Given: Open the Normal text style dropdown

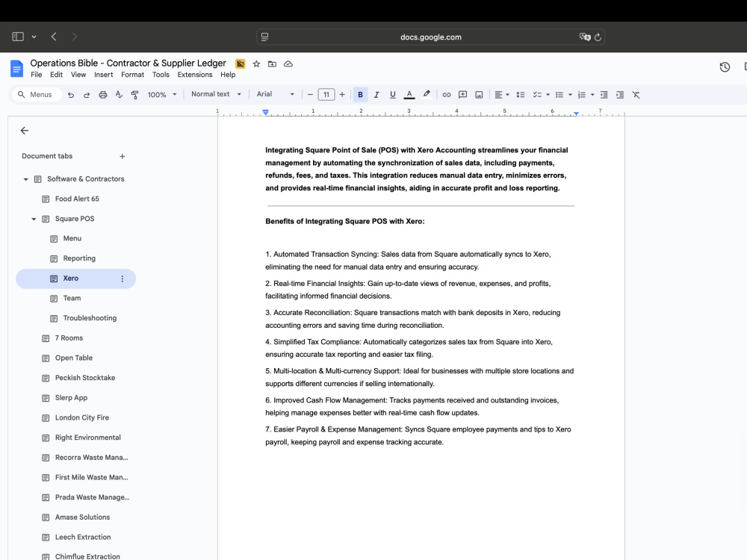Looking at the screenshot, I should tap(216, 94).
